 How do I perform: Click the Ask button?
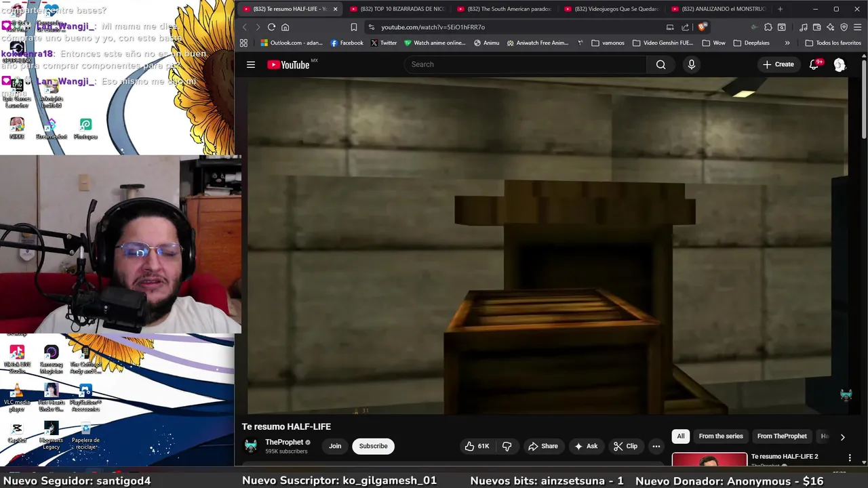[x=585, y=446]
